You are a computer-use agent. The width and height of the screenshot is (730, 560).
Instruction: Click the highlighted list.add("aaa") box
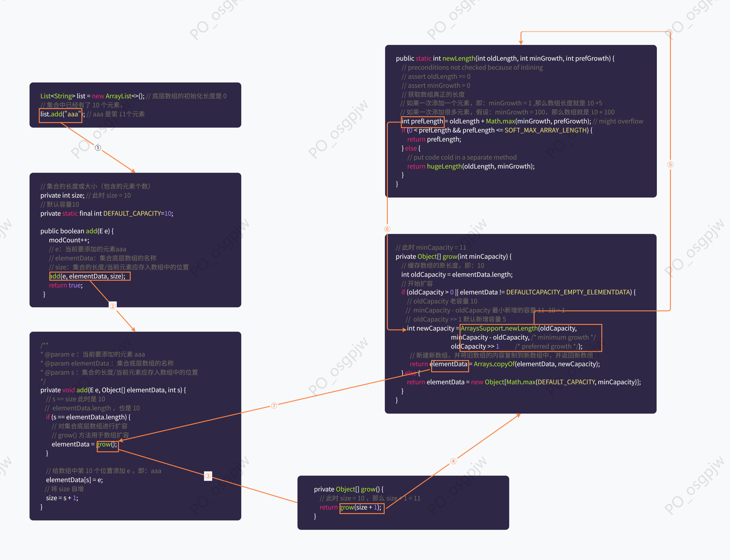[x=60, y=114]
